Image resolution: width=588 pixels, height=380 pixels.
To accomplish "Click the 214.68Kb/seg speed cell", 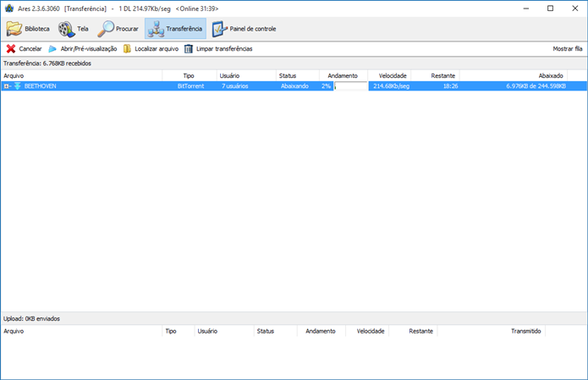I will (391, 86).
